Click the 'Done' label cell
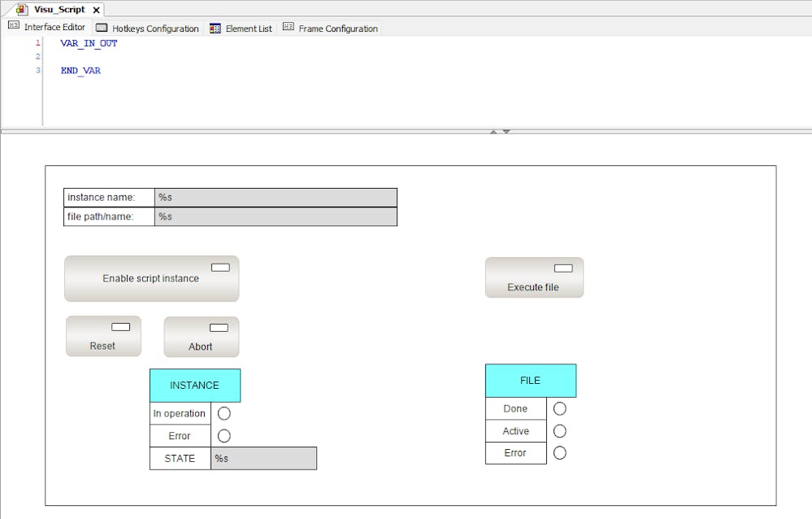This screenshot has width=812, height=519. click(x=516, y=408)
